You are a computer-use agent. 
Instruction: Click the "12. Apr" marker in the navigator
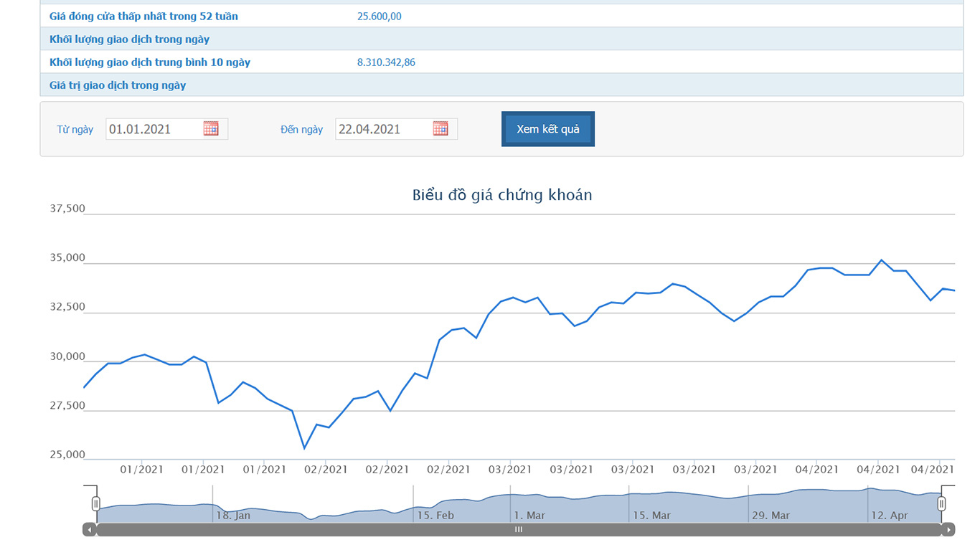(x=890, y=515)
